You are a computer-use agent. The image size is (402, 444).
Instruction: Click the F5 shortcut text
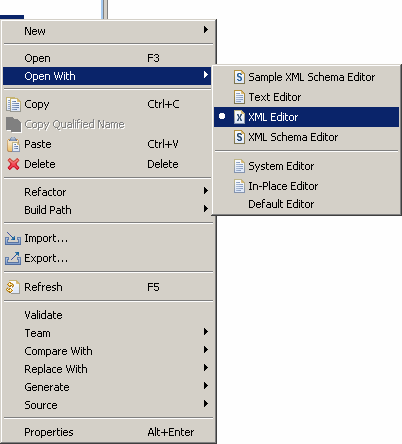(153, 287)
